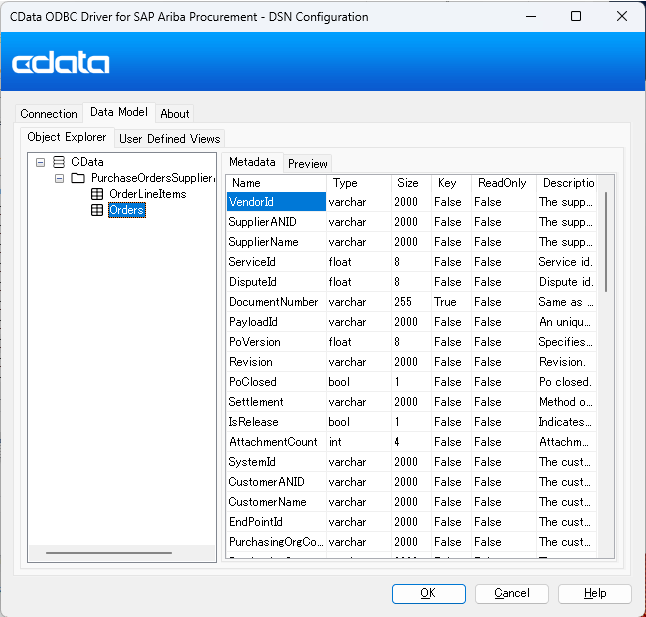Click the Key column header
The width and height of the screenshot is (646, 617).
(451, 183)
